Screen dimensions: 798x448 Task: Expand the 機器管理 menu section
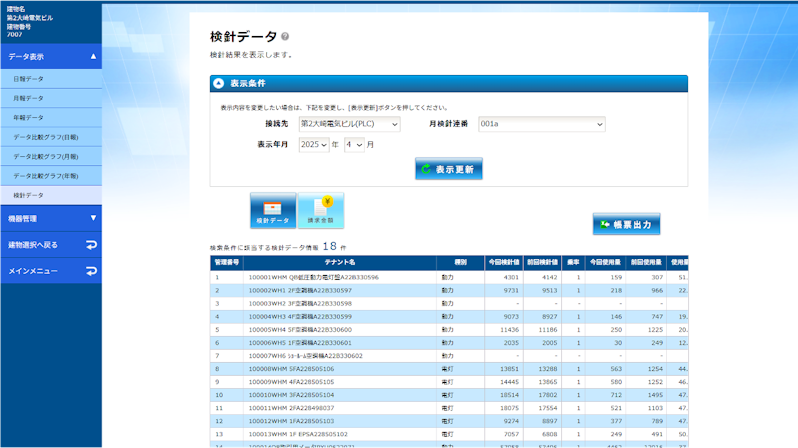tap(93, 218)
